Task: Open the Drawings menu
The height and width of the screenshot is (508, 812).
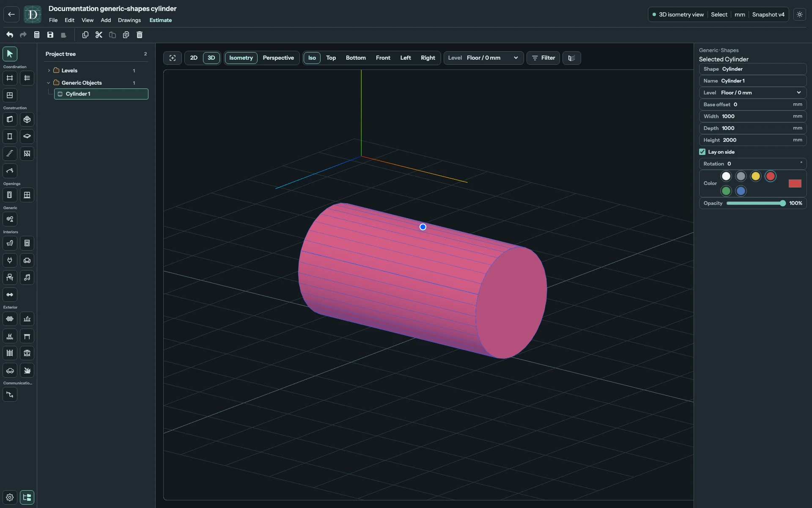Action: 129,20
